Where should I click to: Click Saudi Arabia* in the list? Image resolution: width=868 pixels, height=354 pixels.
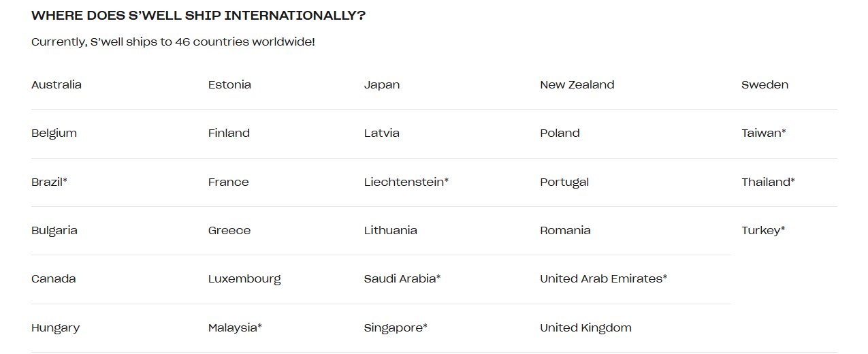[402, 279]
